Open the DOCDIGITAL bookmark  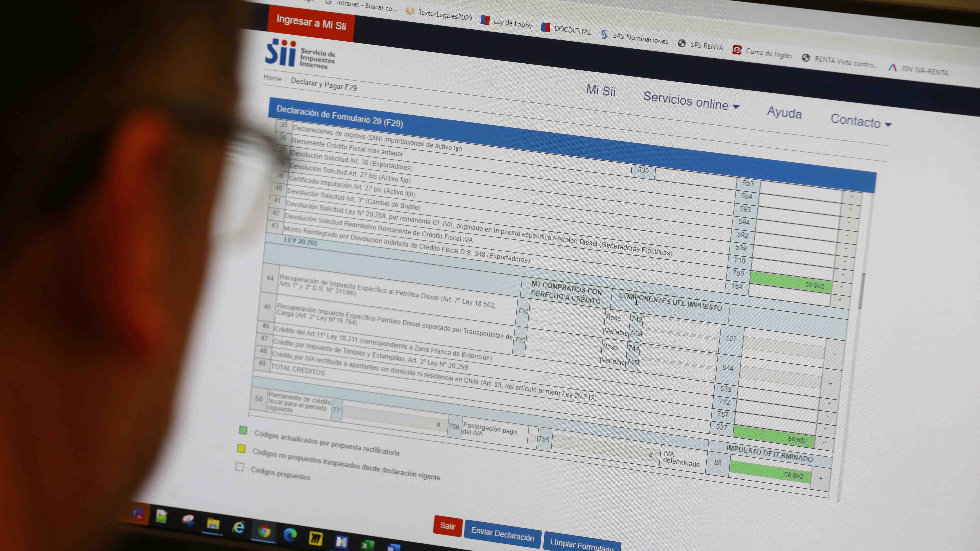pyautogui.click(x=566, y=29)
